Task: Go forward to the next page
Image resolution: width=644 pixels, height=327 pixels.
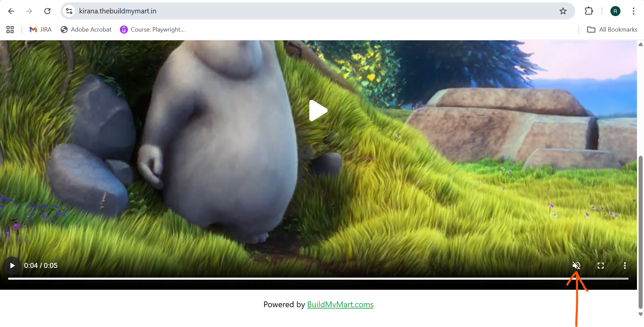Action: [x=29, y=11]
